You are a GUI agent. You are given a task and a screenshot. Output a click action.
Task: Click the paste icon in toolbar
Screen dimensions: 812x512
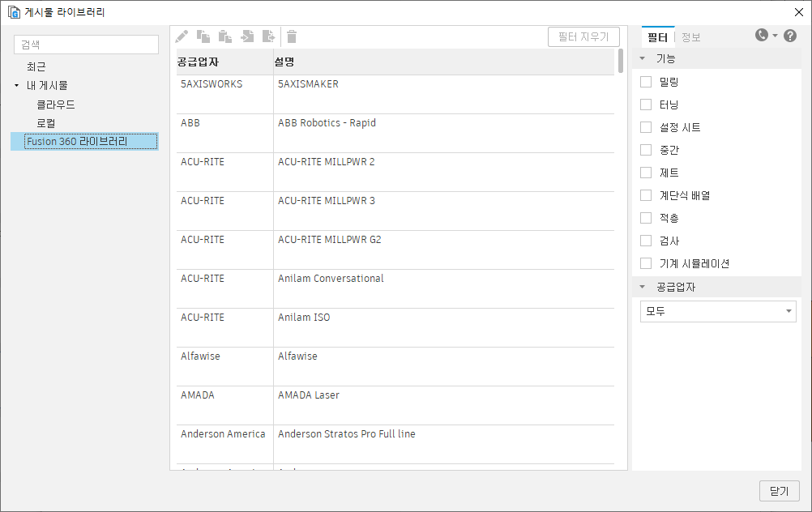pos(224,36)
